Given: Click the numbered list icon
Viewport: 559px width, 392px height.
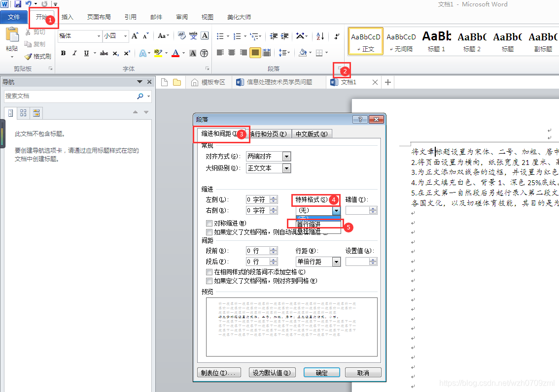Looking at the screenshot, I should point(237,36).
